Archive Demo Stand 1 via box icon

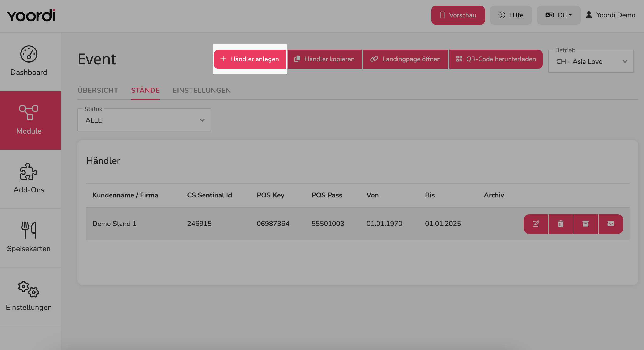point(585,224)
